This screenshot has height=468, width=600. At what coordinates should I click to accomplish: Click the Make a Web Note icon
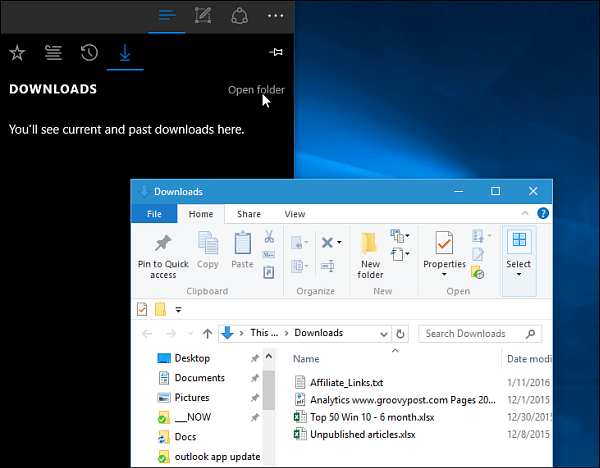tap(203, 16)
